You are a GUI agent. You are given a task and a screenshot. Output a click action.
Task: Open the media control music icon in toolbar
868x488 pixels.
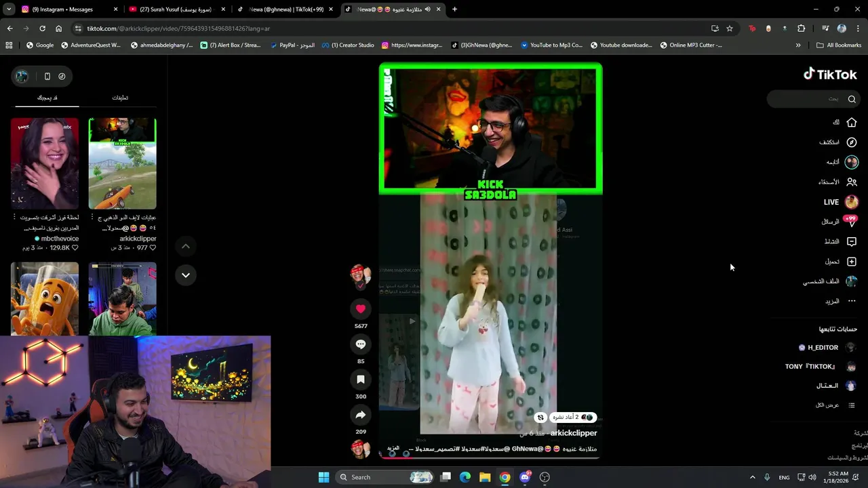point(825,28)
